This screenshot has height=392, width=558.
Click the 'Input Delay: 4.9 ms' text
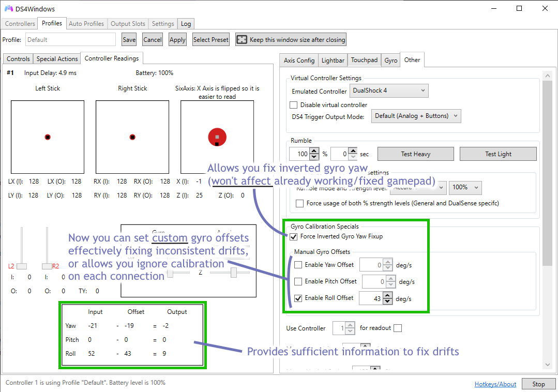tap(50, 73)
